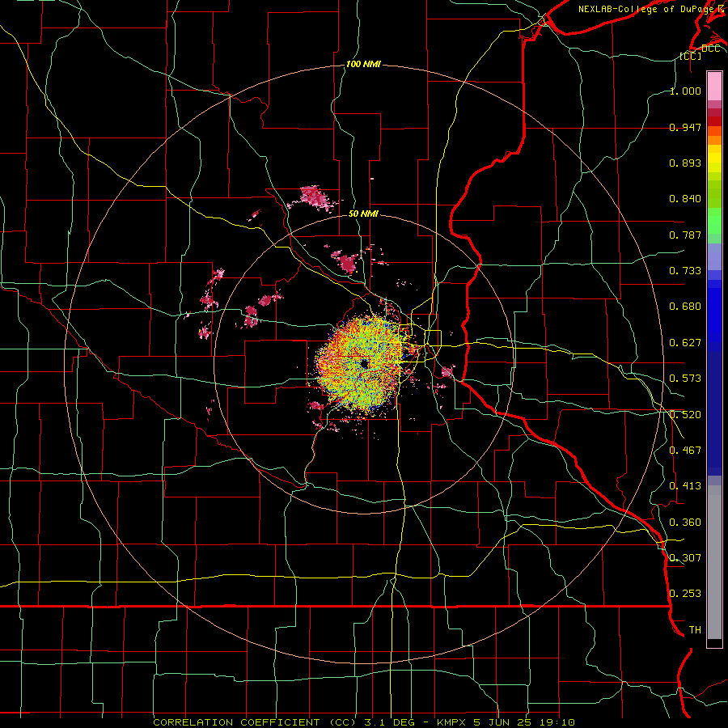Select the 0.680 scale value
728x728 pixels.
pyautogui.click(x=685, y=307)
